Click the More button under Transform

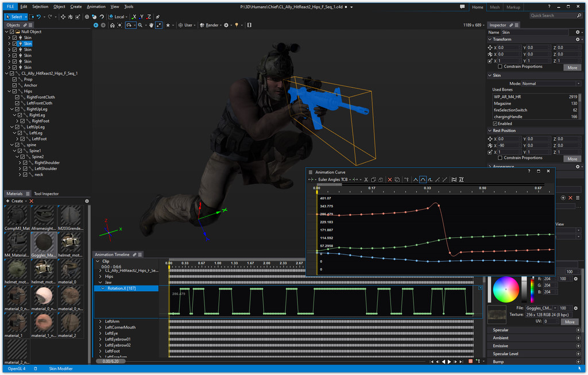572,67
